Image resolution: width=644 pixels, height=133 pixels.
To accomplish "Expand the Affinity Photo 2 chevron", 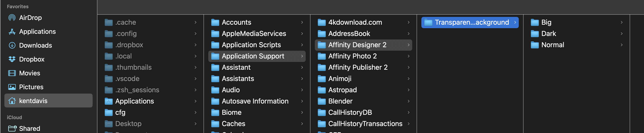I will (409, 56).
